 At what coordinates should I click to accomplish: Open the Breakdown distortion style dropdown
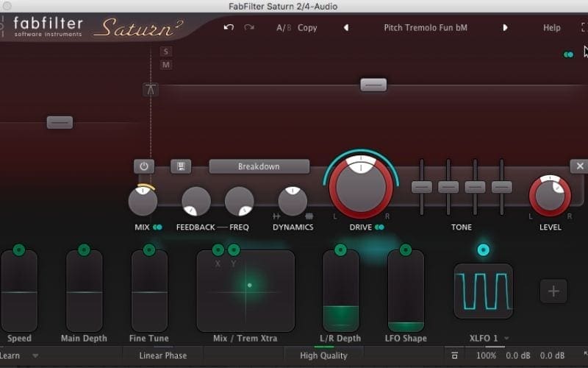[259, 166]
